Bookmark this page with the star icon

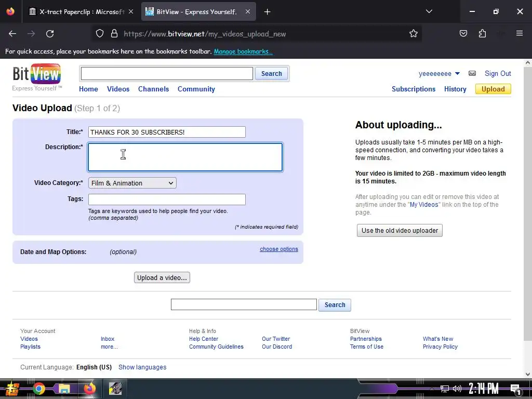413,34
